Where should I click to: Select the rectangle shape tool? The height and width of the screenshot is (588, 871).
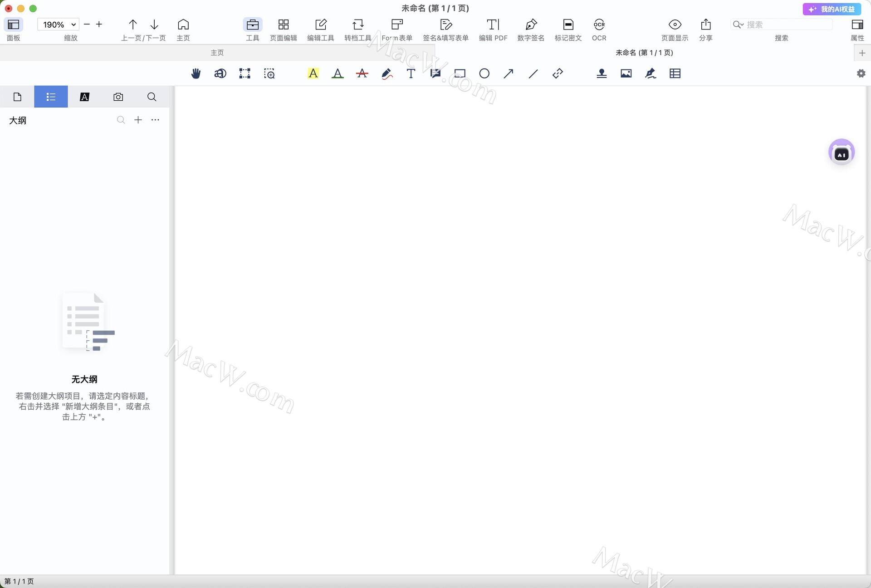coord(460,73)
